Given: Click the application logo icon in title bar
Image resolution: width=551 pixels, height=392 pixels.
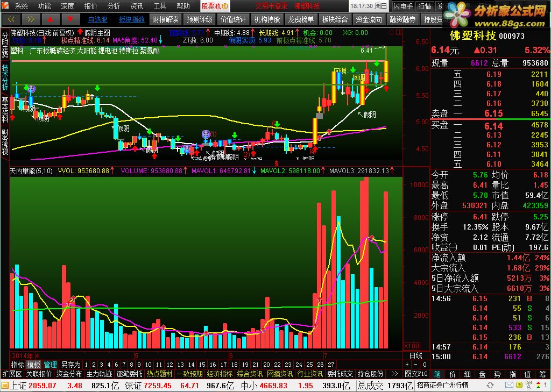Looking at the screenshot, I should tap(5, 5).
